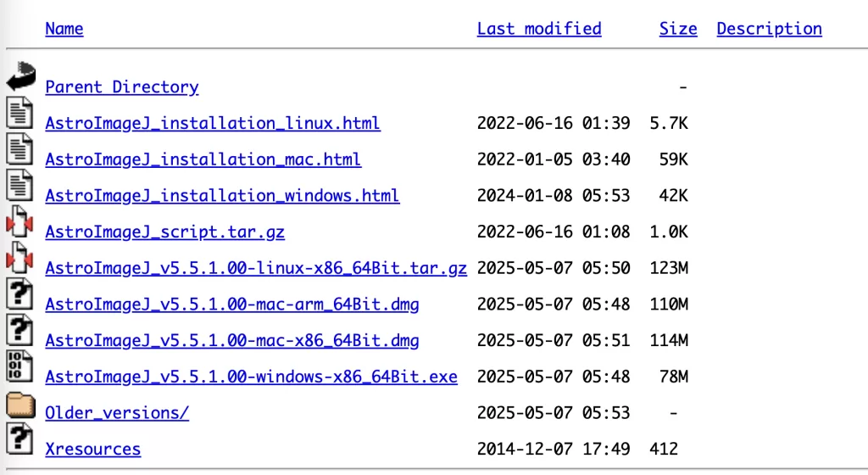Download AstroImageJ_v5.5.1.00-windows-x86_64Bit.exe
This screenshot has width=868, height=475.
coord(251,377)
